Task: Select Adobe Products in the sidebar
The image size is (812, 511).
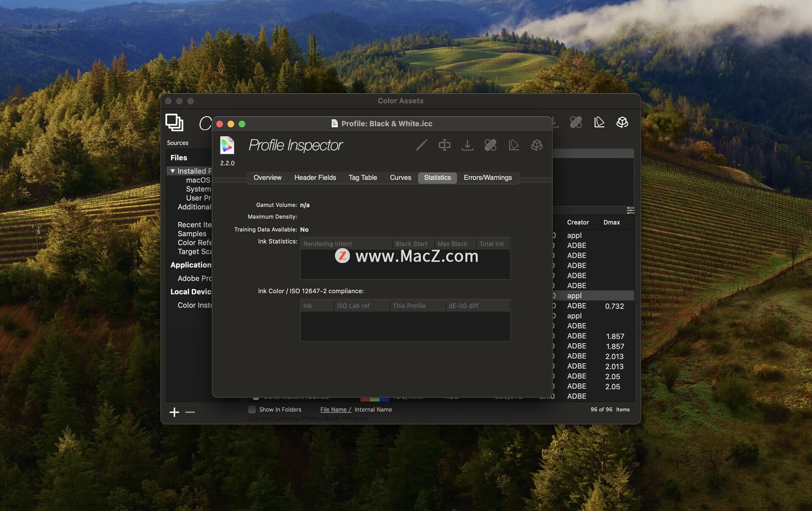Action: click(195, 278)
